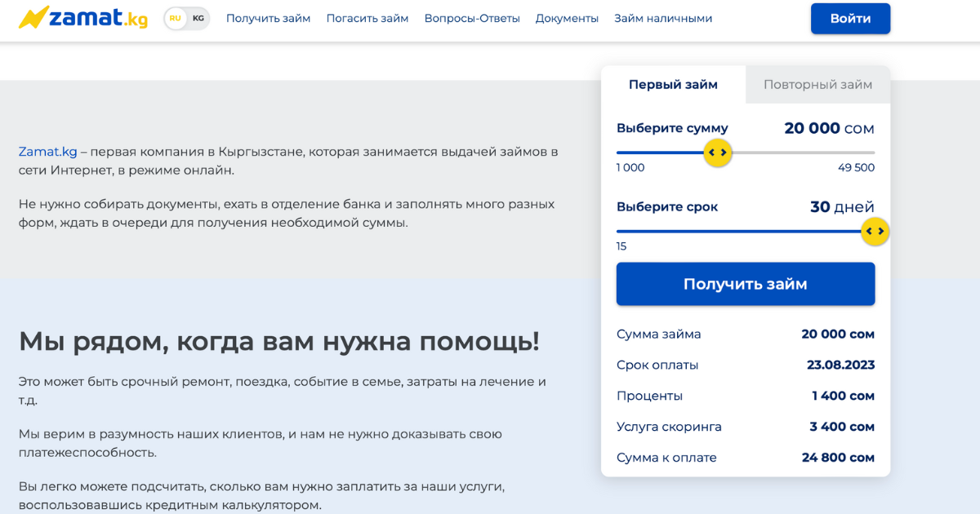Click the Войти login button
Image resolution: width=980 pixels, height=514 pixels.
pyautogui.click(x=850, y=18)
